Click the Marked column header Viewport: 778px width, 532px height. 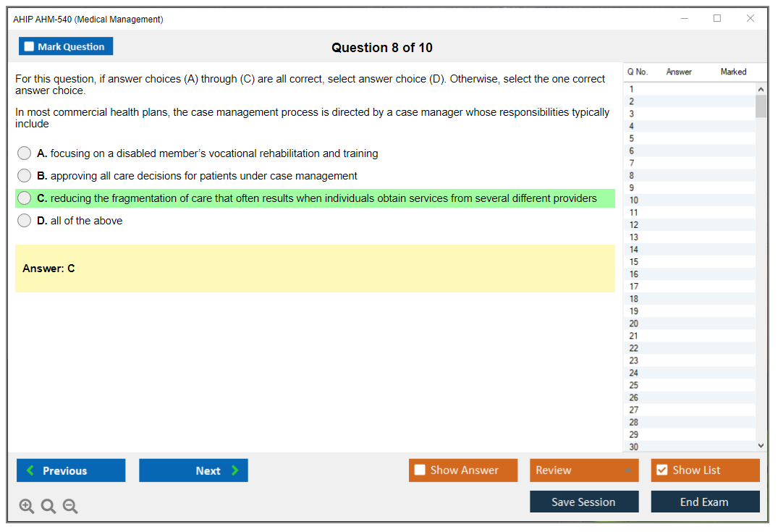pos(733,72)
